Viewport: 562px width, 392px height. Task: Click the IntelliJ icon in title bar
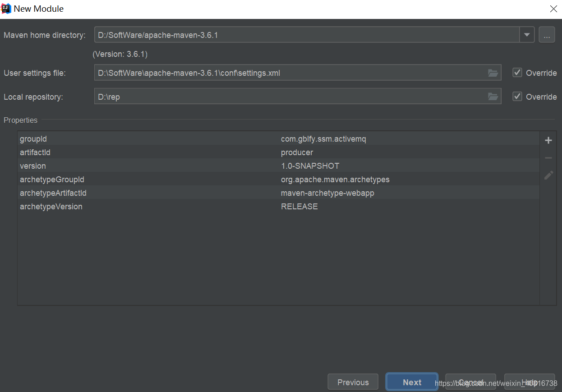[x=6, y=9]
